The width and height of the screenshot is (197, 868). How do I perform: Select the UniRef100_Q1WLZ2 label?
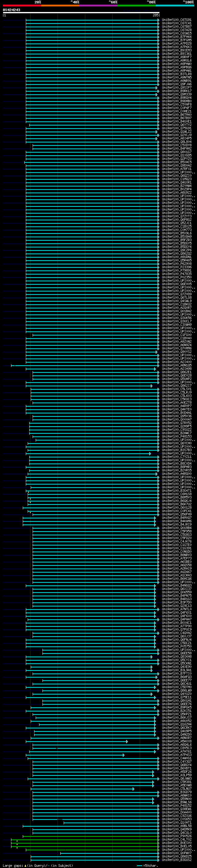(x=176, y=132)
